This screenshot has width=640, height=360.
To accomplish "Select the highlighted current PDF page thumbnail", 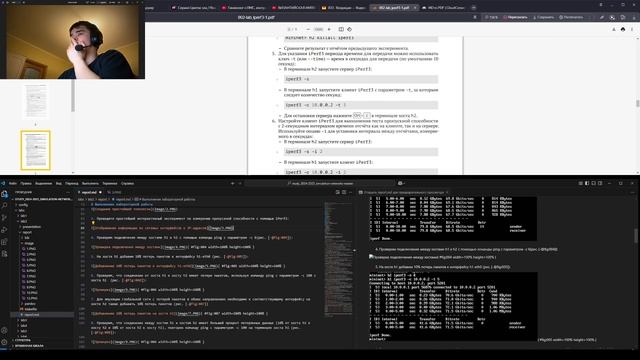I will pos(36,150).
